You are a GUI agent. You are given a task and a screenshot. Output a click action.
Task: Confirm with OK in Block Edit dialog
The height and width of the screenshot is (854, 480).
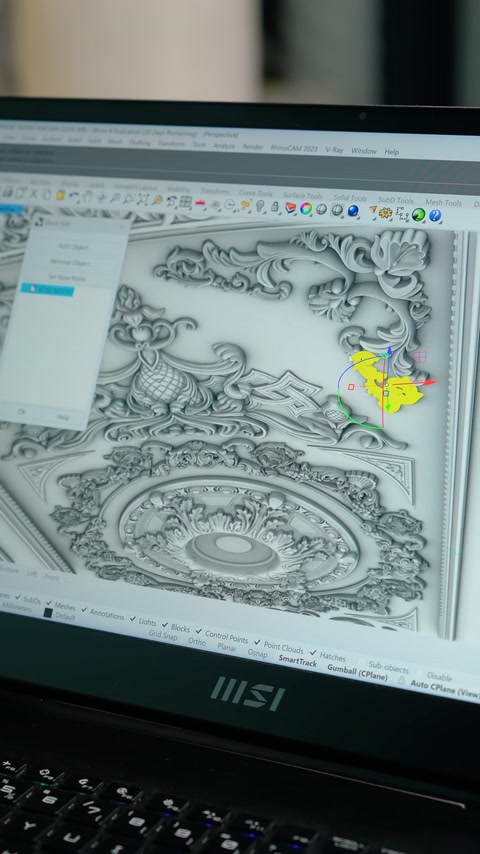click(x=21, y=412)
